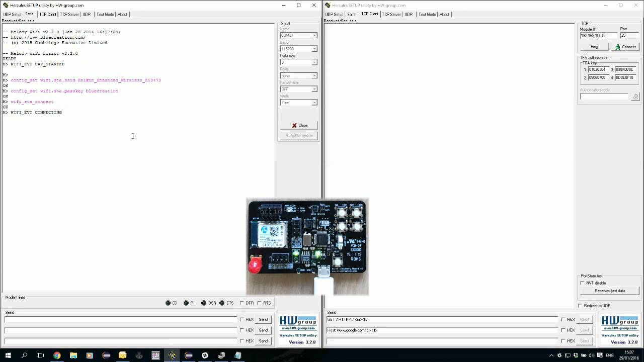Open the About tab in right window
Image resolution: width=644 pixels, height=362 pixels.
[444, 14]
